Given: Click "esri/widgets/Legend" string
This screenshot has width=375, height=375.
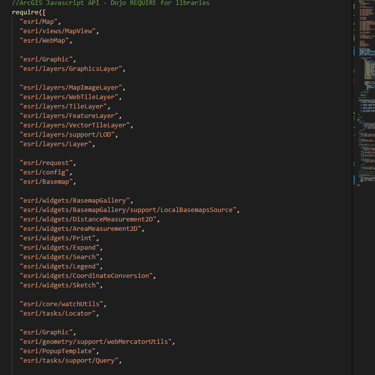Looking at the screenshot, I should (x=60, y=266).
